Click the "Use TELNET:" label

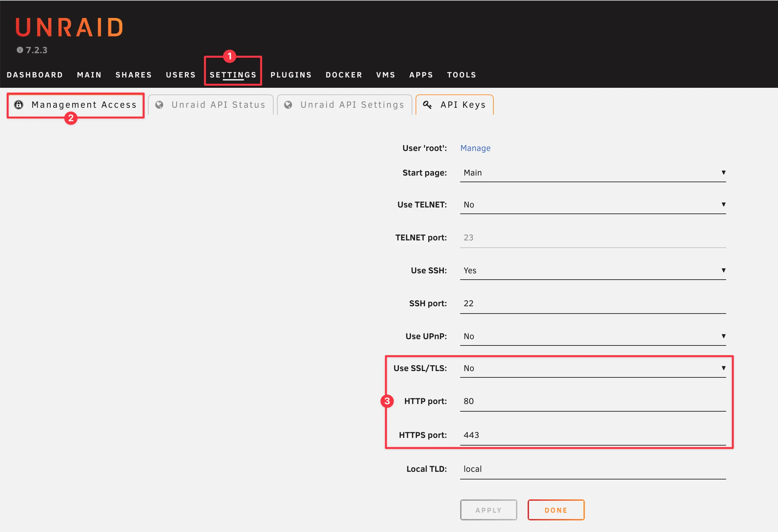[422, 204]
